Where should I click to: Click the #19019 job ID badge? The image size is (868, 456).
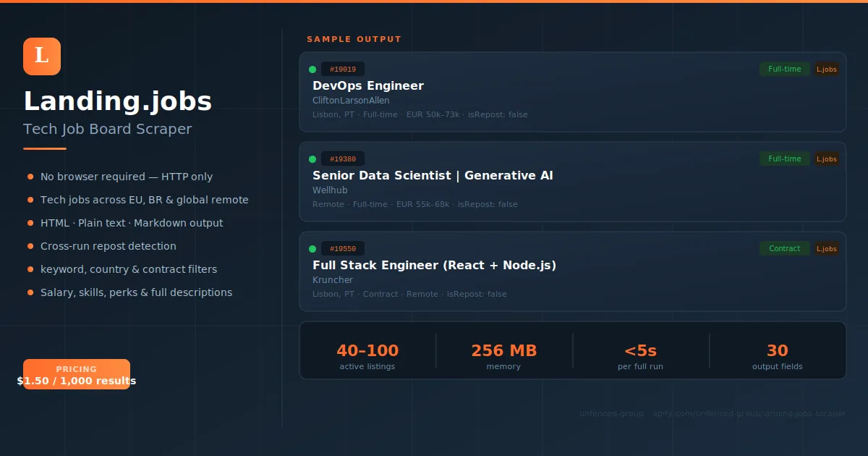[343, 69]
